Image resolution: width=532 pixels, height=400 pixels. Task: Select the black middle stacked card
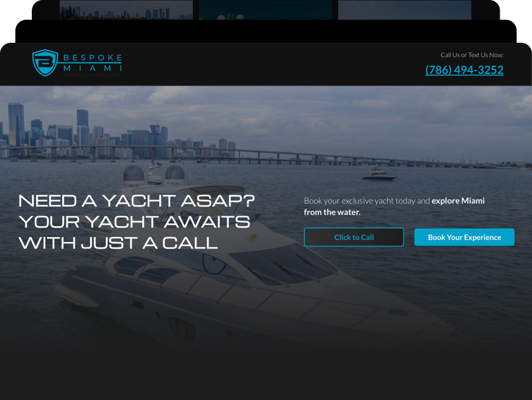coord(266,31)
